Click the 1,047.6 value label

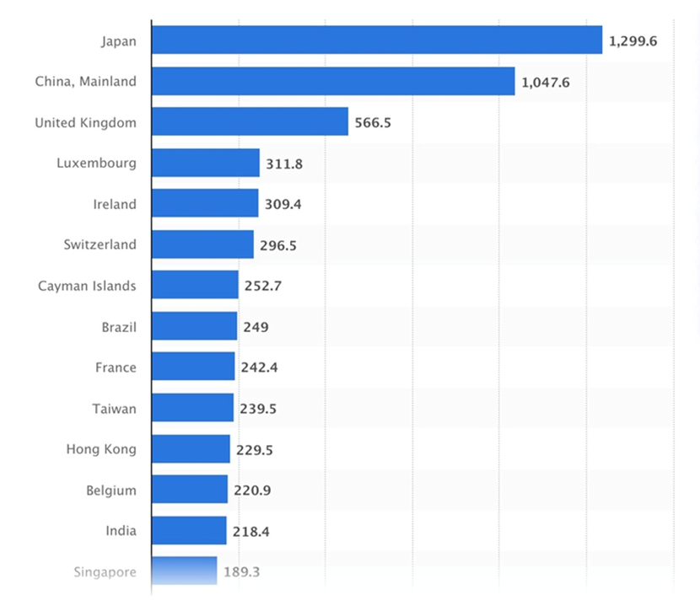pyautogui.click(x=548, y=81)
